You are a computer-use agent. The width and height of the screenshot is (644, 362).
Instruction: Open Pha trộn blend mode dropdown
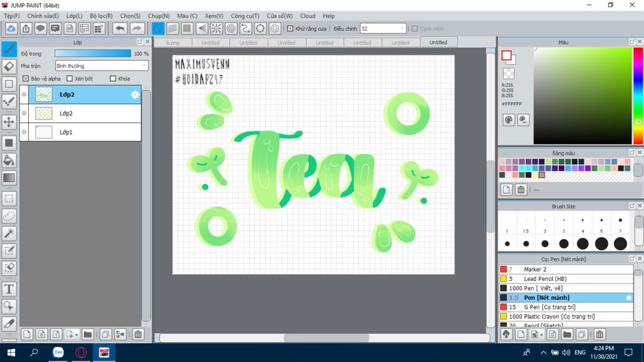101,65
